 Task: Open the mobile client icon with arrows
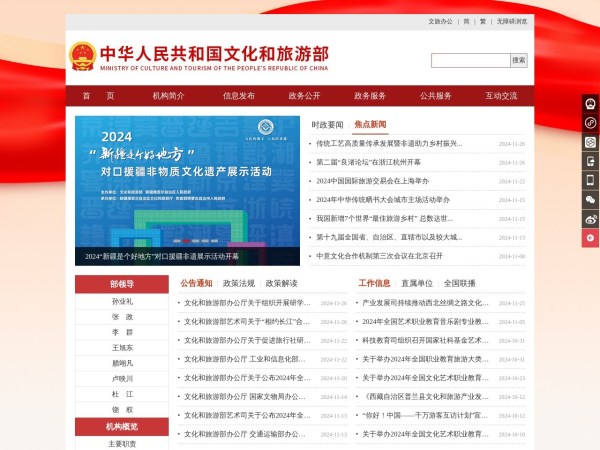pyautogui.click(x=590, y=161)
